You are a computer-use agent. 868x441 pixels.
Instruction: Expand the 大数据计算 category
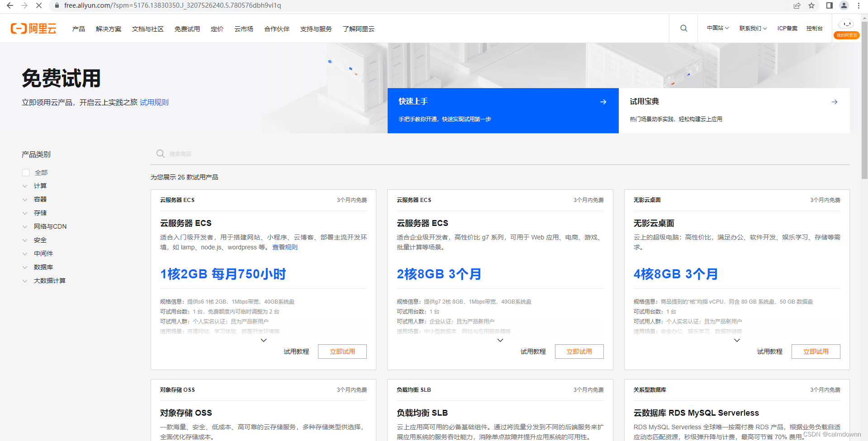click(x=25, y=281)
